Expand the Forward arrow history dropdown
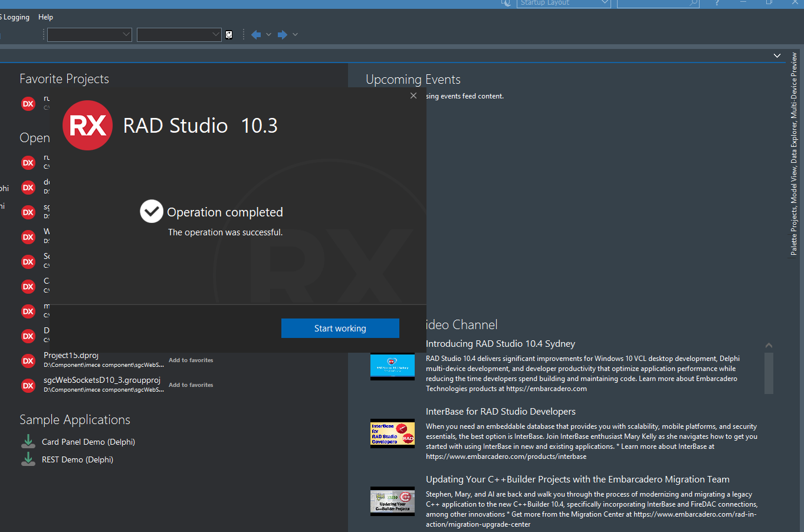 tap(296, 35)
